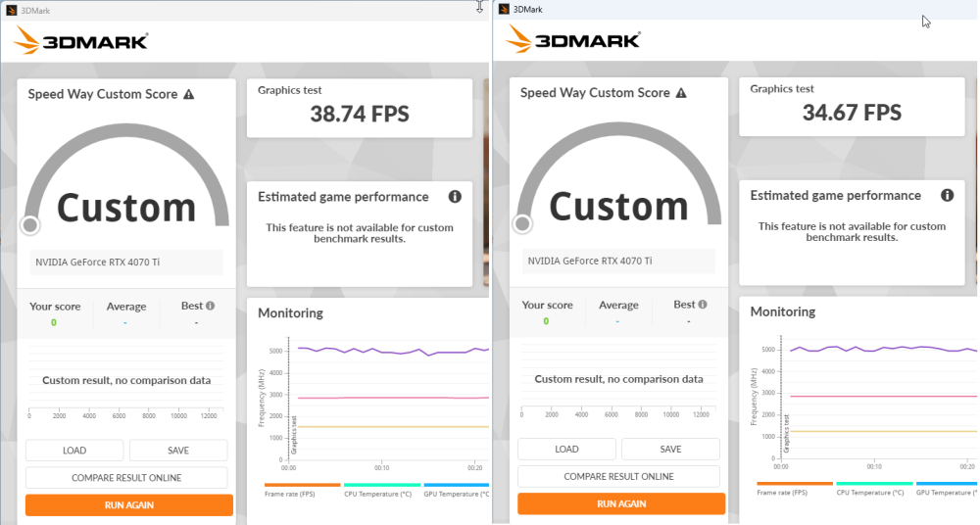The height and width of the screenshot is (525, 980).
Task: Click 34.67 FPS graphics test result
Action: point(853,113)
